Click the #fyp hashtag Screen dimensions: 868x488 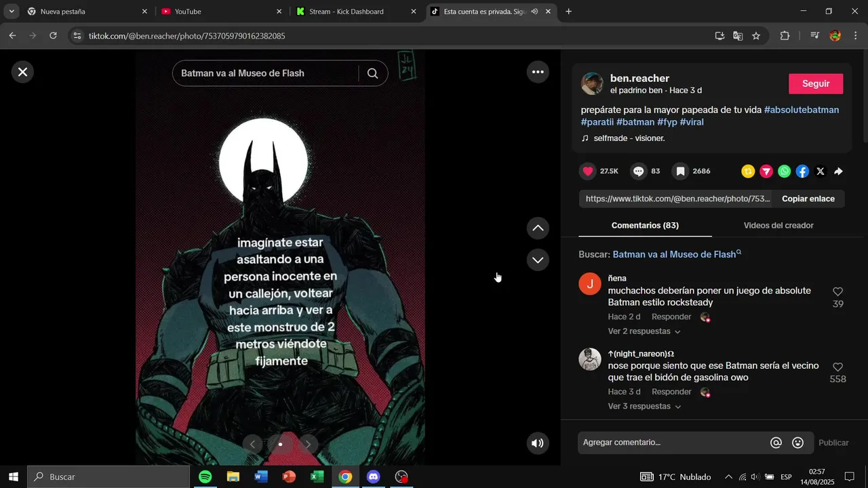pos(667,122)
